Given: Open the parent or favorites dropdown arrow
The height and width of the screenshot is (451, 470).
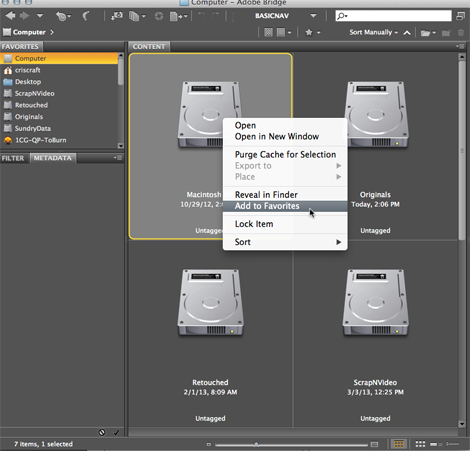Looking at the screenshot, I should 40,16.
